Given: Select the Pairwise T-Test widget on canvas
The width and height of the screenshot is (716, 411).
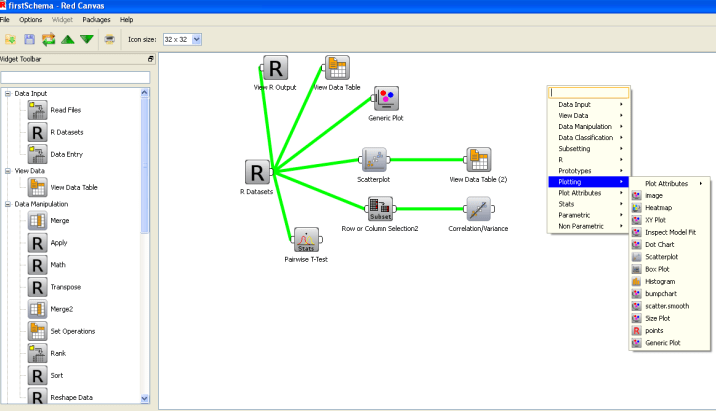Looking at the screenshot, I should 306,238.
